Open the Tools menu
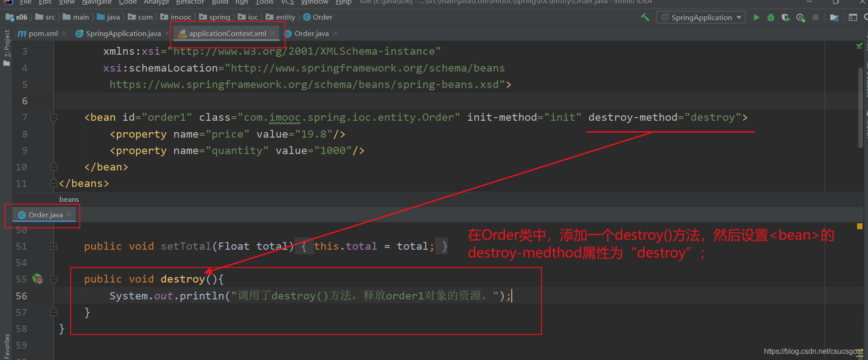The width and height of the screenshot is (868, 360). click(265, 2)
